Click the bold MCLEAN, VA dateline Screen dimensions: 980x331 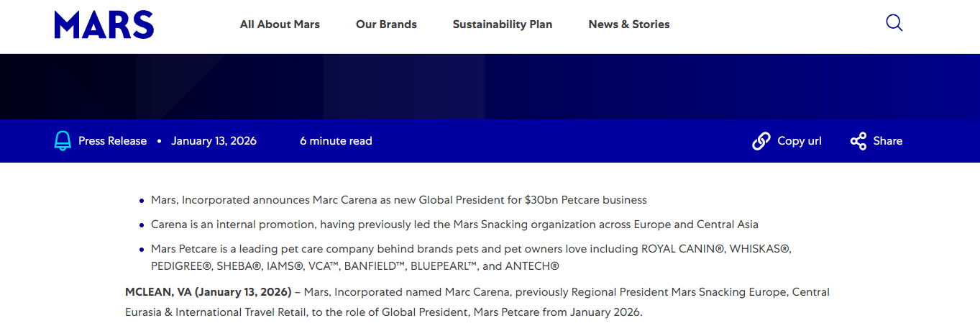207,292
